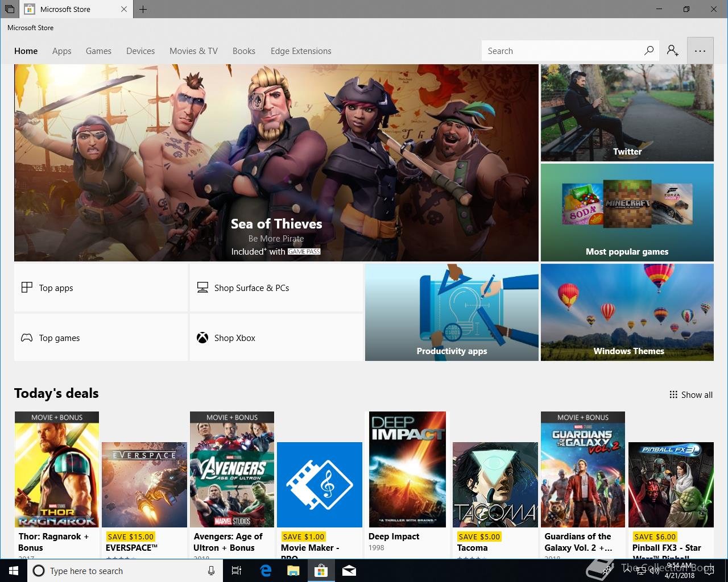Open the Sea of Thieves banner

pos(276,163)
